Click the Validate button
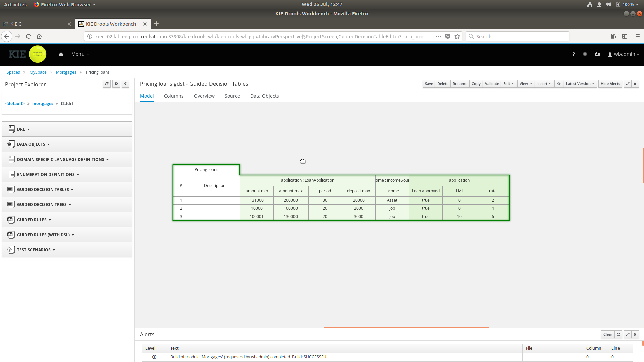The image size is (644, 362). [492, 84]
